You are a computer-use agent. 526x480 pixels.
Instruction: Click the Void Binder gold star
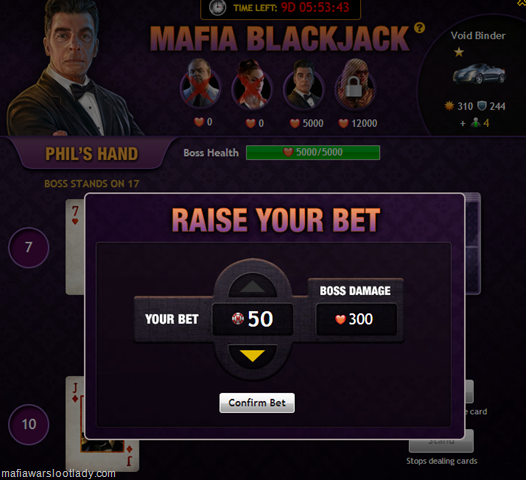click(x=459, y=52)
